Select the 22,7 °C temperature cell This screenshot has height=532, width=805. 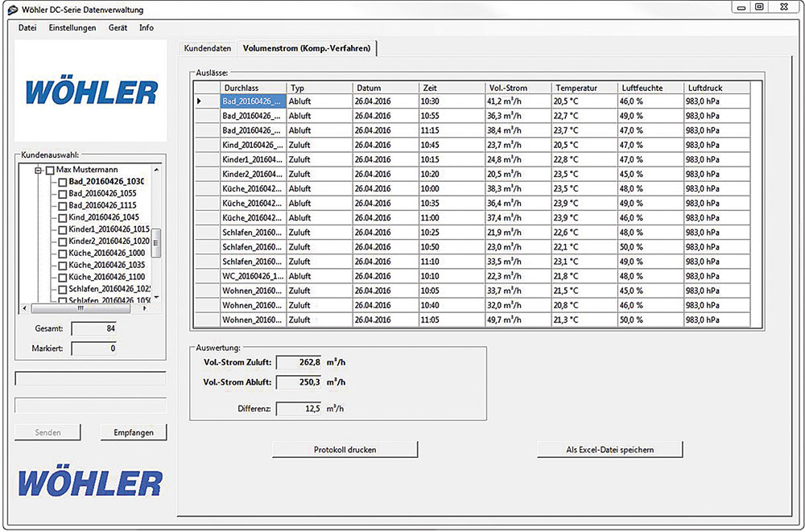584,116
